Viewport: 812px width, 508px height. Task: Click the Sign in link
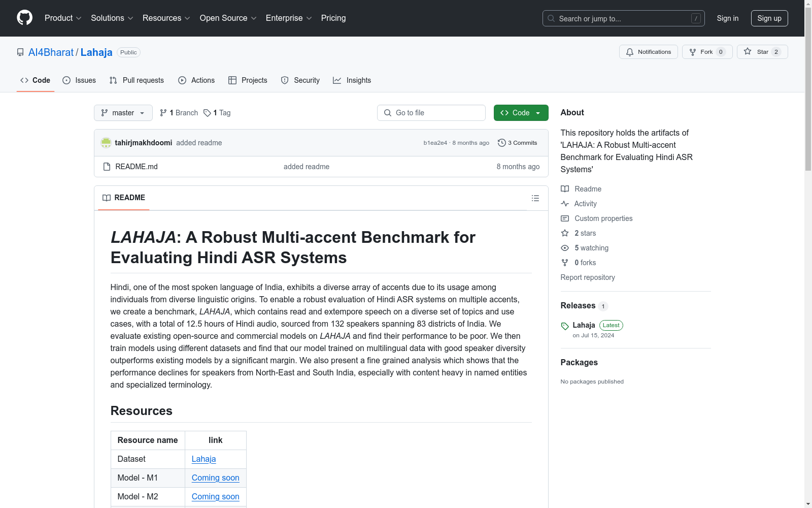coord(728,18)
